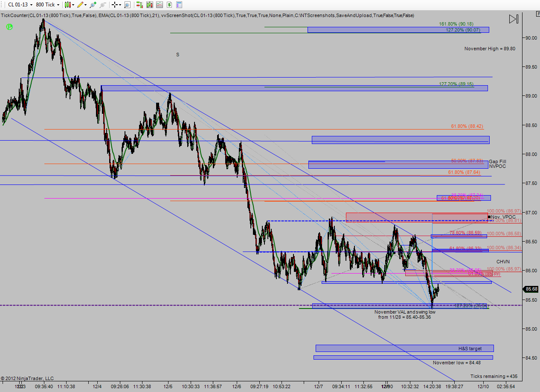Click the 12/10 date on time axis

pos(484,386)
